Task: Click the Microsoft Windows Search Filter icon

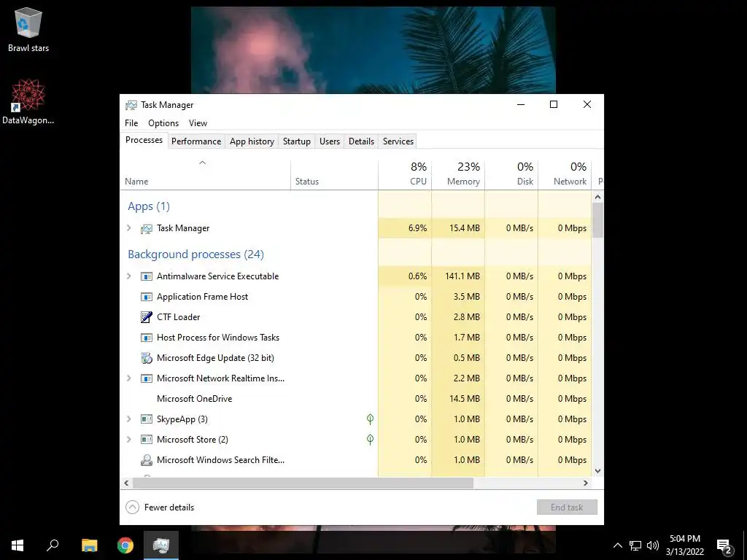Action: pos(146,460)
